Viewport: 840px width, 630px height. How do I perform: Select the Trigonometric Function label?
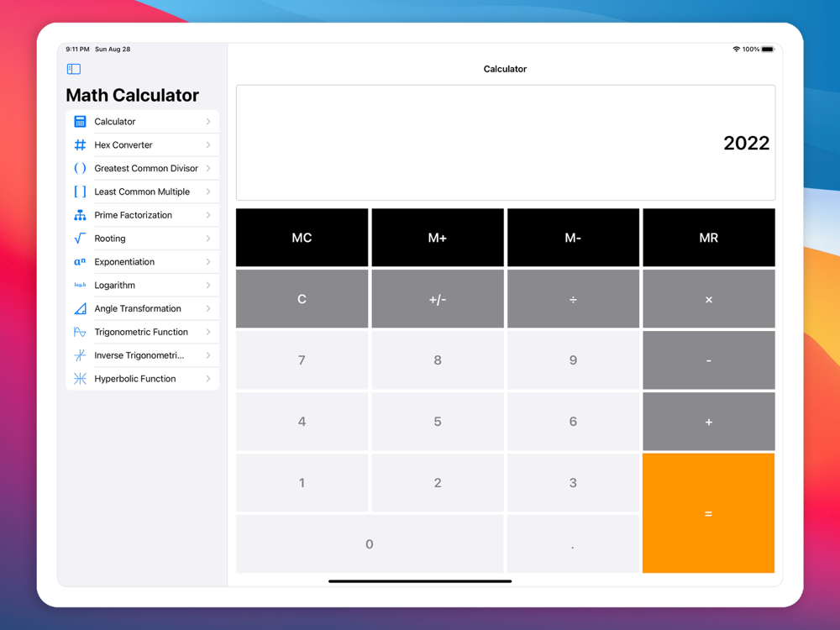(141, 332)
